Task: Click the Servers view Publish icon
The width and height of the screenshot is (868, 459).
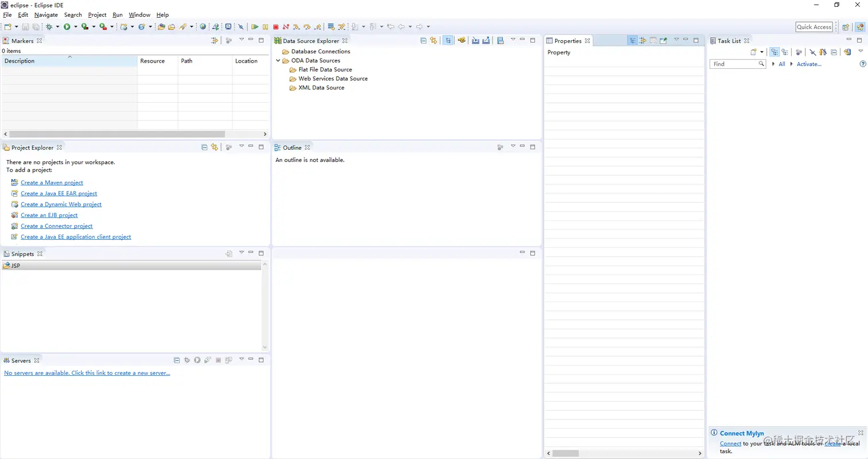Action: [228, 360]
